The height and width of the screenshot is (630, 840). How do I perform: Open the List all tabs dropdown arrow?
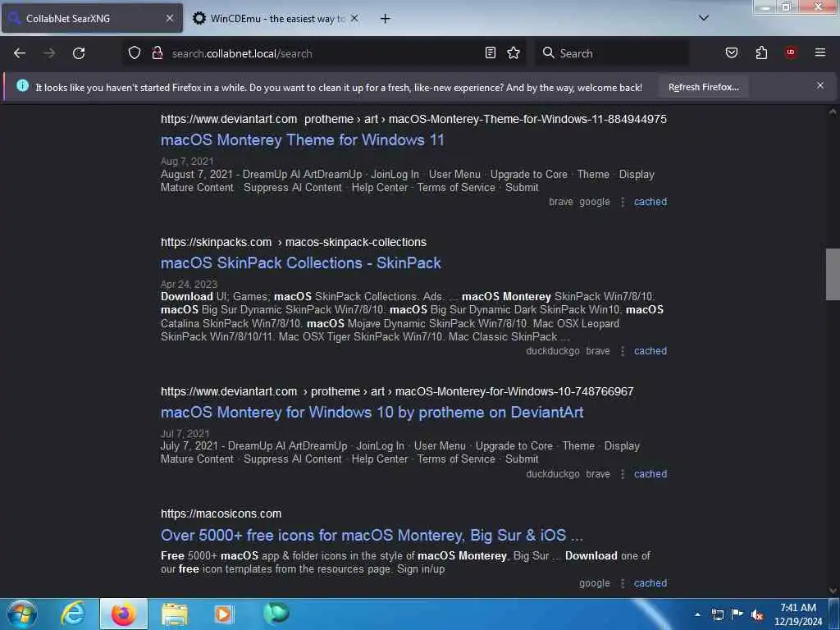pos(704,18)
